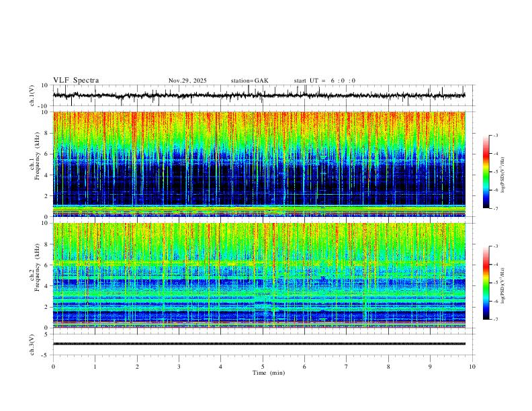Click the "4" kHz tick on ch.1 frequency axis
532x411 pixels.
coord(46,175)
